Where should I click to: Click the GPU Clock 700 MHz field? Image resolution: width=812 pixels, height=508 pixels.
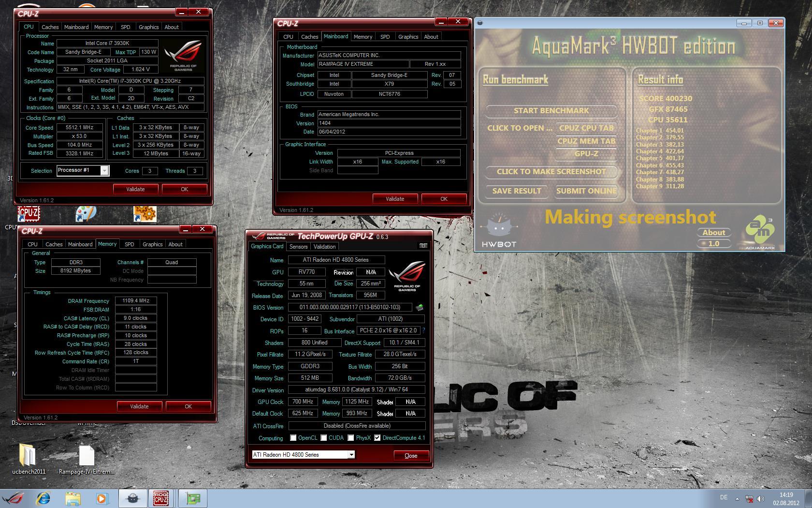(x=303, y=402)
